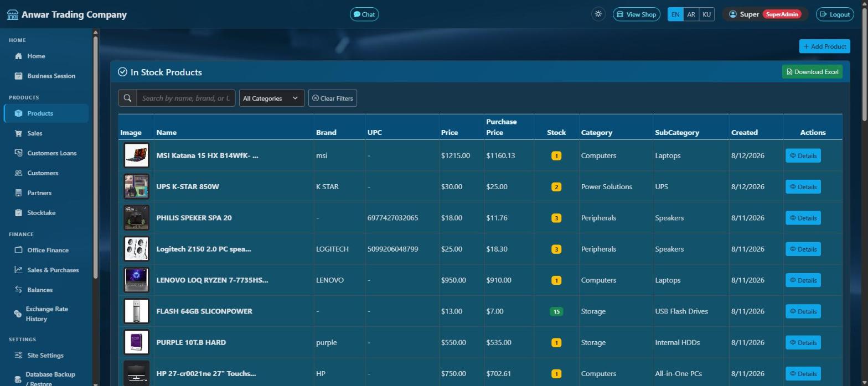
Task: Click the Customers Loans sidebar icon
Action: point(18,153)
